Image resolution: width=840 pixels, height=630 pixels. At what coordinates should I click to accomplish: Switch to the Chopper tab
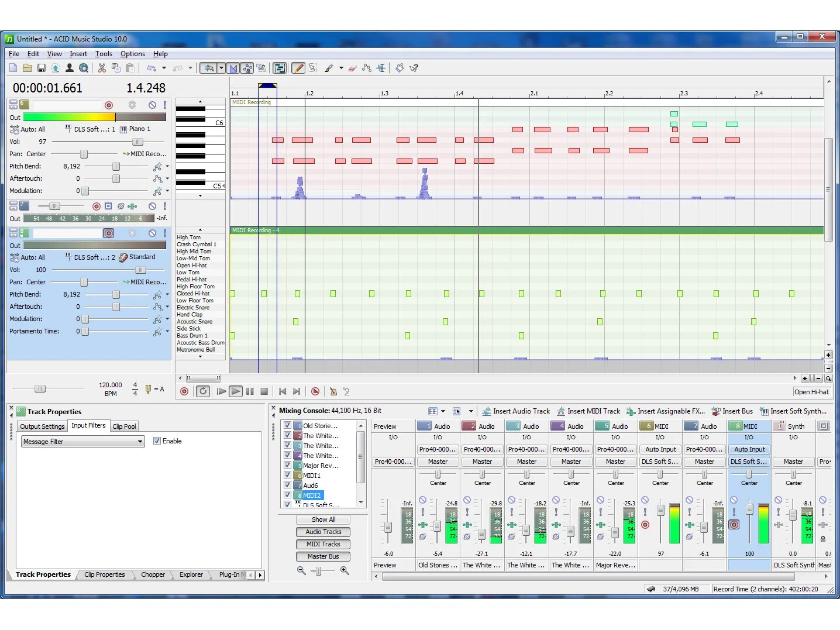click(153, 574)
